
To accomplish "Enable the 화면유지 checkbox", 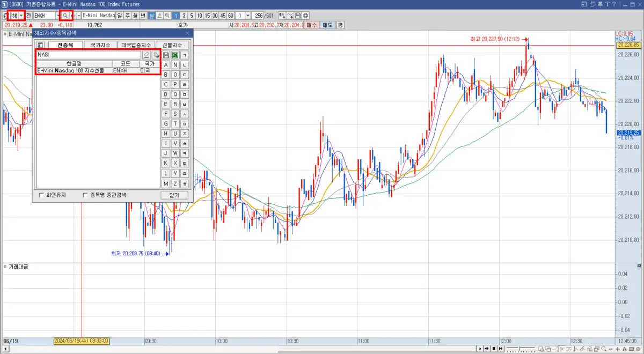I will (x=42, y=195).
